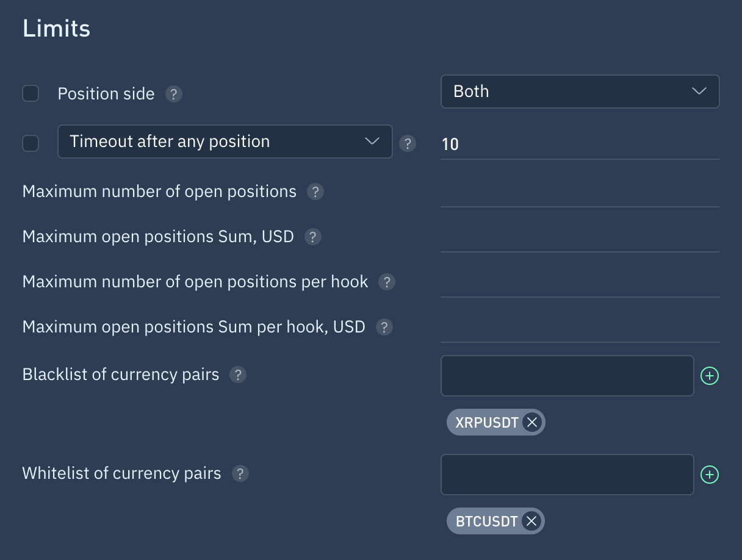
Task: Show help for Maximum open positions Sum, USD
Action: point(312,237)
